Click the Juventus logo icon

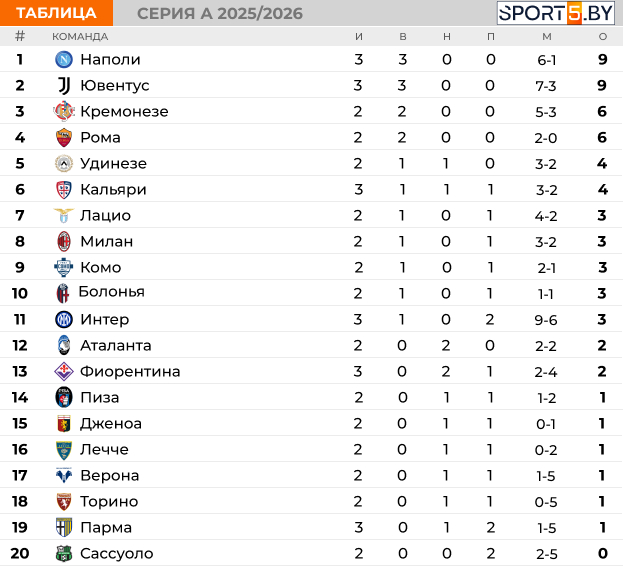pyautogui.click(x=64, y=85)
